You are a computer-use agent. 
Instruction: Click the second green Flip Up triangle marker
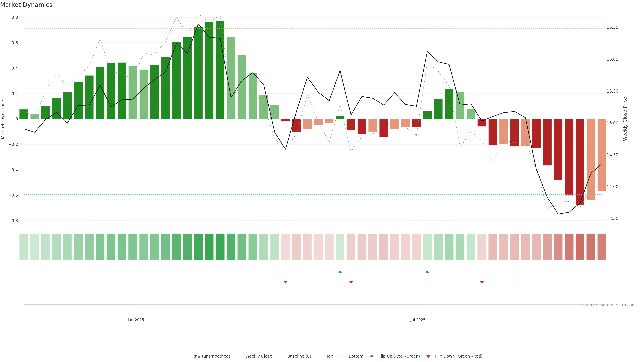click(427, 272)
